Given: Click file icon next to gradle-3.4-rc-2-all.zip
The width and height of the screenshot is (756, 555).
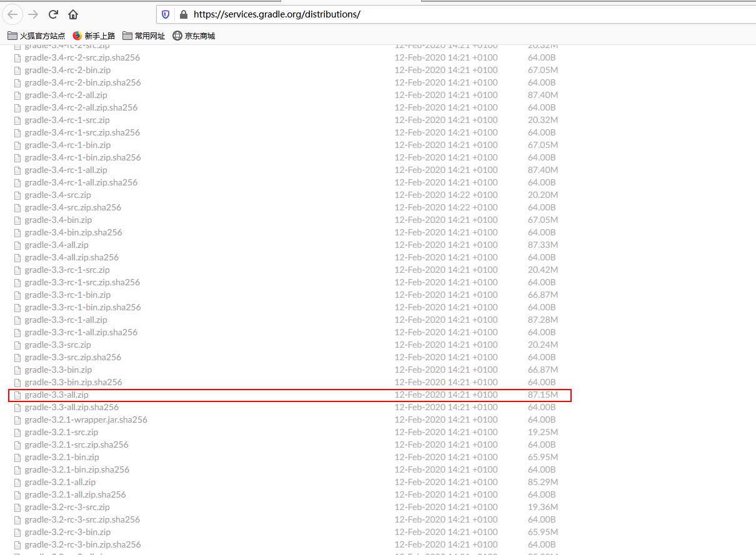Looking at the screenshot, I should click(17, 96).
